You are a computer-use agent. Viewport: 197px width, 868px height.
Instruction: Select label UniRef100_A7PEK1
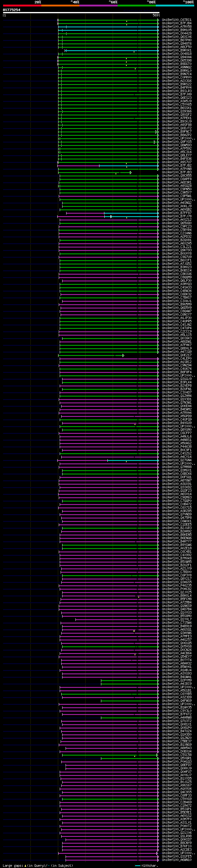[x=177, y=118]
